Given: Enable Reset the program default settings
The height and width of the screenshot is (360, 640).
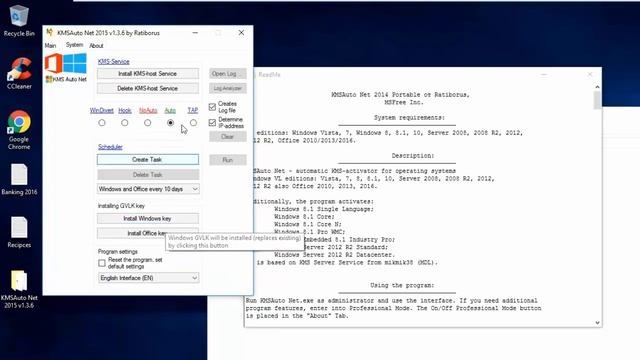Looking at the screenshot, I should (102, 263).
